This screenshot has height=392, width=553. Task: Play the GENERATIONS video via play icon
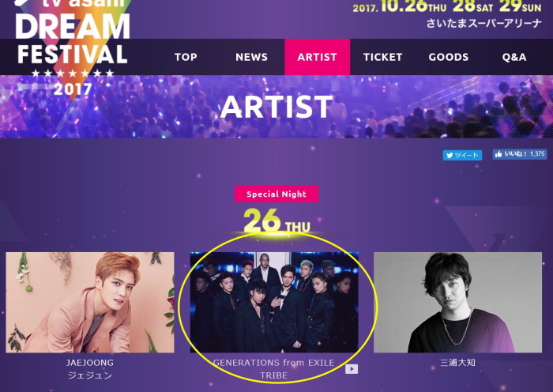(x=352, y=369)
